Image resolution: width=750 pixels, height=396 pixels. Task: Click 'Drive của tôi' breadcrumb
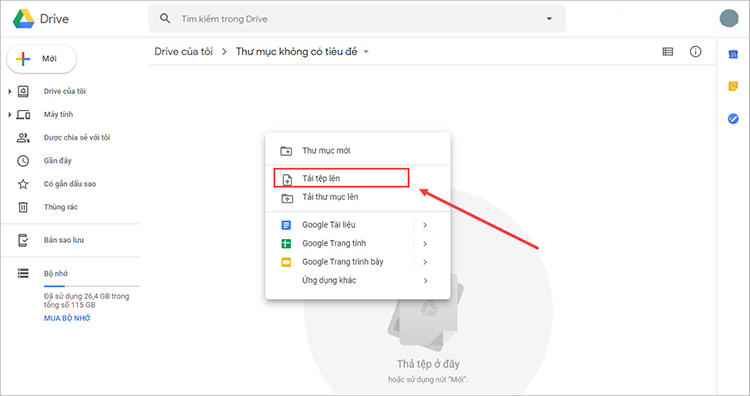(183, 52)
